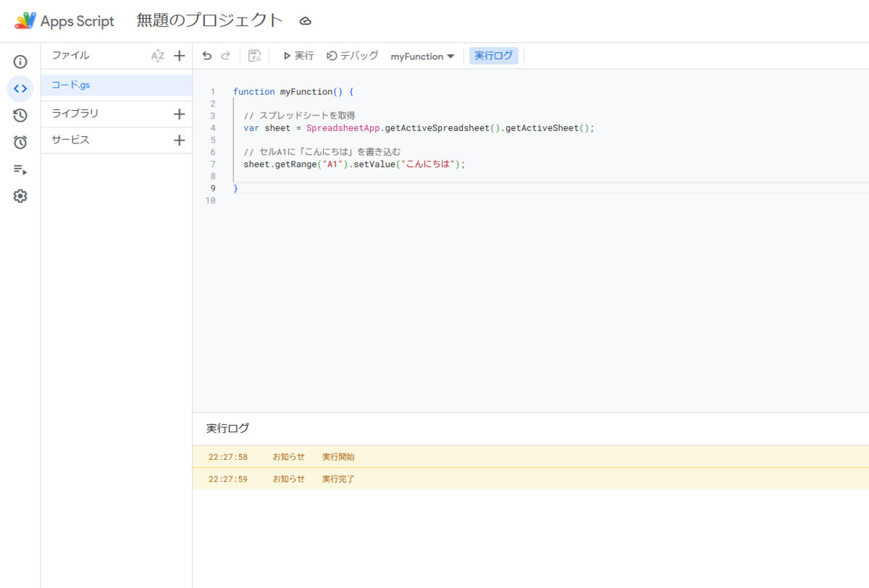Sort files alphabetically with AZ icon
Screen dimensions: 869x588
(x=158, y=56)
